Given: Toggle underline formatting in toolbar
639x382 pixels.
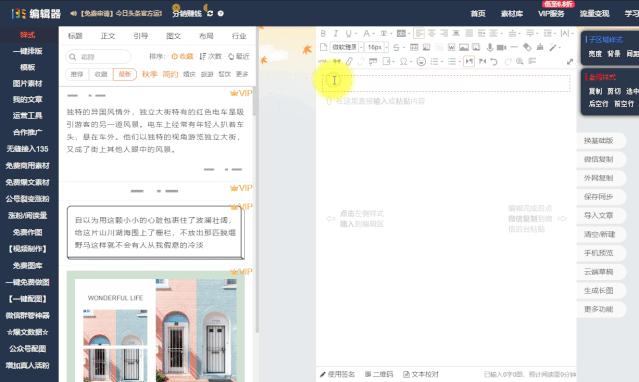Looking at the screenshot, I should click(x=349, y=33).
